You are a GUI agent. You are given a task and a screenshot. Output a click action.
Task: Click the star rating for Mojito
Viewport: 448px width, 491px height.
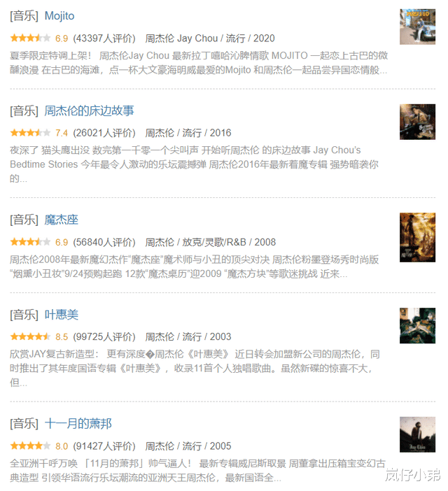tap(30, 38)
